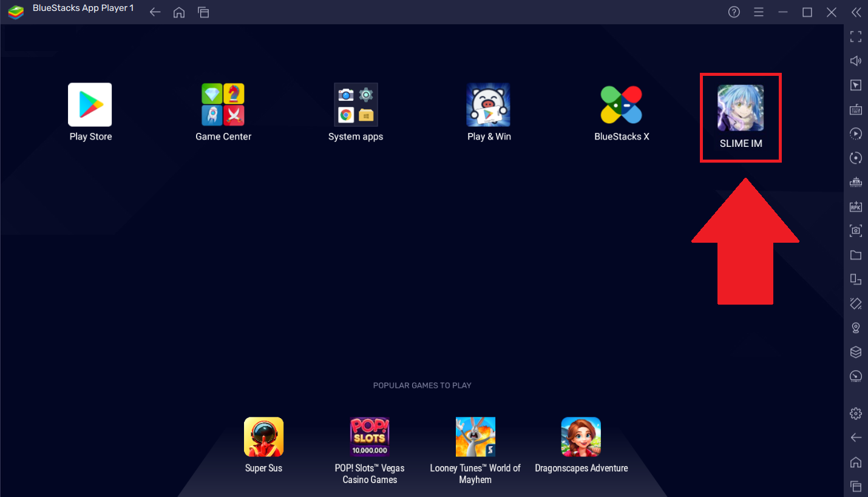The image size is (868, 497).
Task: Click the Install APK icon
Action: (856, 206)
